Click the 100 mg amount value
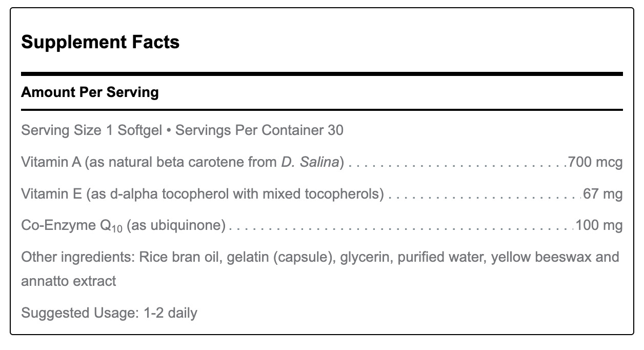 [599, 225]
